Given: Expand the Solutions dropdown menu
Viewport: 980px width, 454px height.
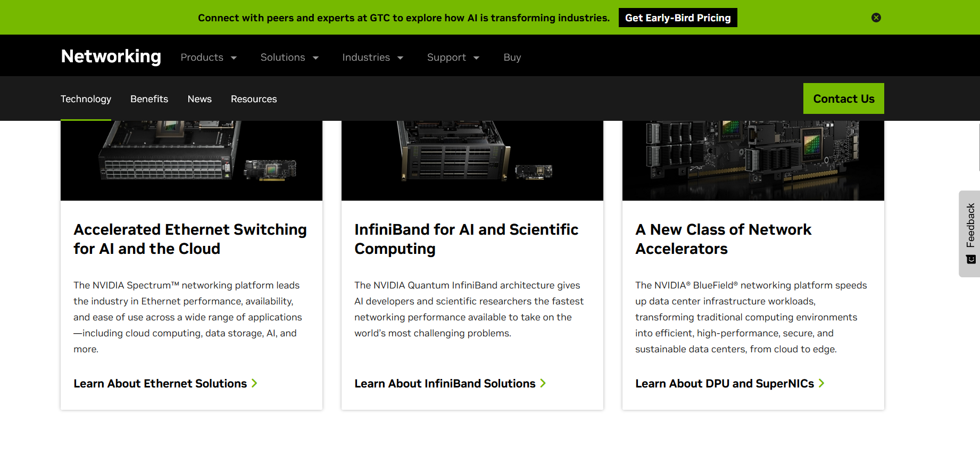Looking at the screenshot, I should coord(289,57).
